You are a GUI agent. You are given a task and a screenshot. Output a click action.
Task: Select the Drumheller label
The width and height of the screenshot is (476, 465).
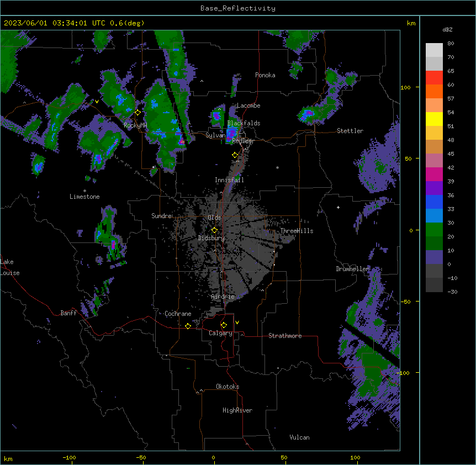352,269
